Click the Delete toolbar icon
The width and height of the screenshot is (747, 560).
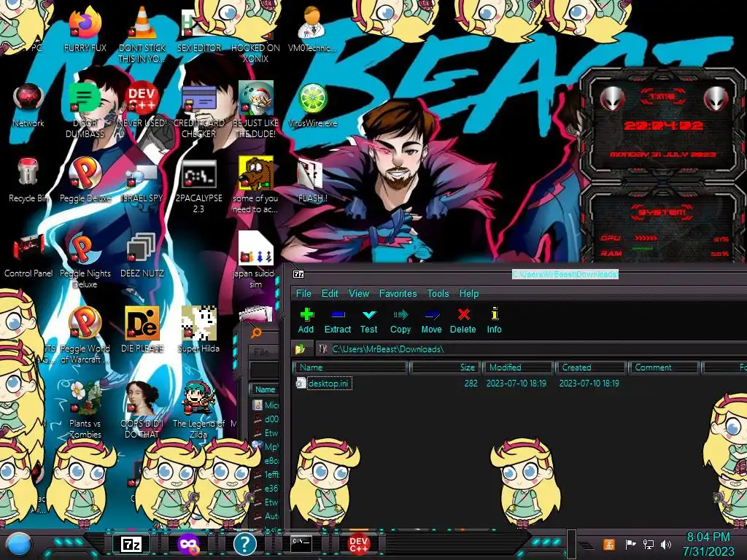pyautogui.click(x=462, y=321)
